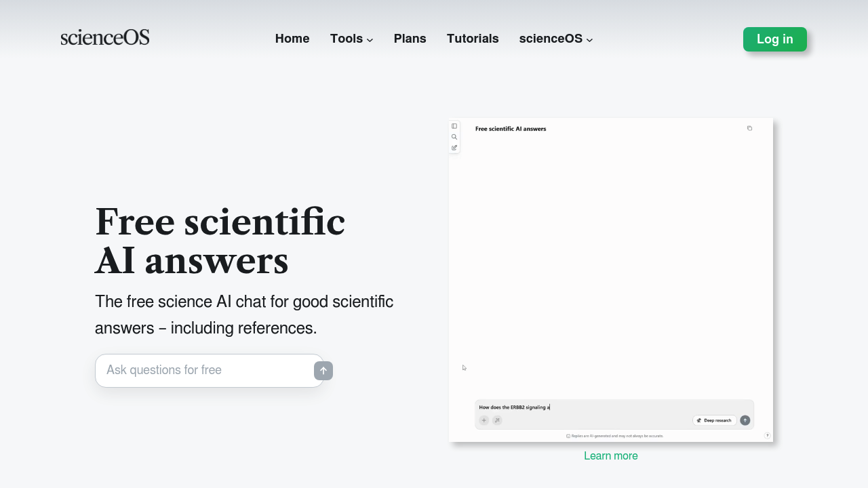This screenshot has width=868, height=488.
Task: Expand the chevron next to Tools
Action: [x=370, y=40]
